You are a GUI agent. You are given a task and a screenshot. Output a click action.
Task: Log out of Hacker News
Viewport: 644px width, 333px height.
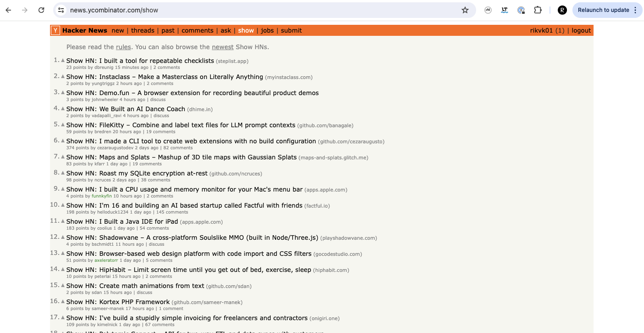(581, 30)
